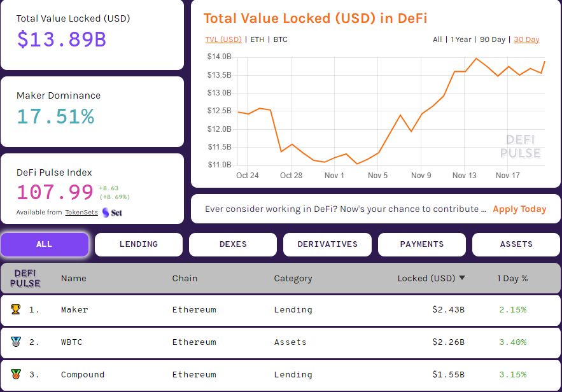The width and height of the screenshot is (562, 392).
Task: Switch to the LENDING category tab
Action: (138, 244)
